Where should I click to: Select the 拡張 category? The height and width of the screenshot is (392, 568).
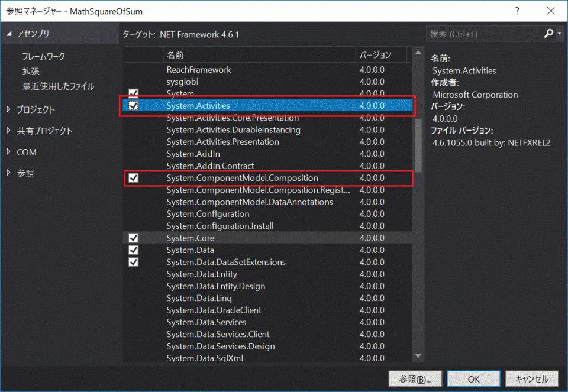click(31, 72)
